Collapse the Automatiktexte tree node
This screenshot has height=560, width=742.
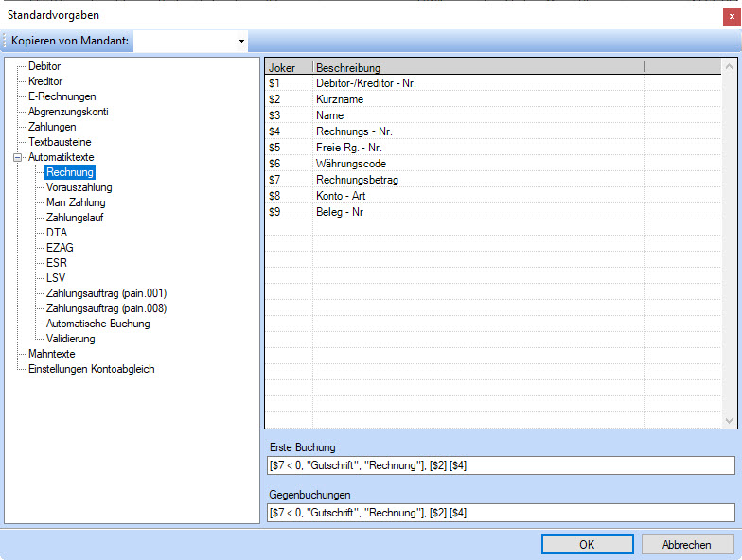[x=17, y=157]
